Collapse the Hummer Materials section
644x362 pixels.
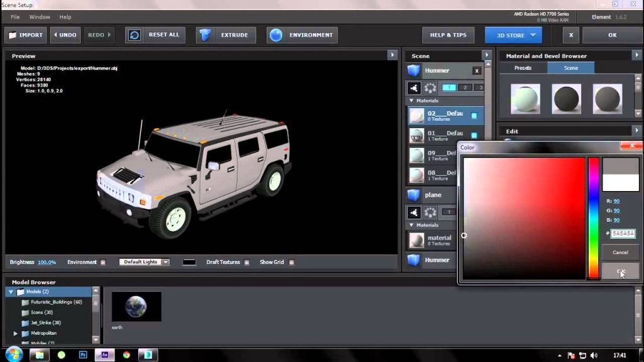click(x=411, y=101)
